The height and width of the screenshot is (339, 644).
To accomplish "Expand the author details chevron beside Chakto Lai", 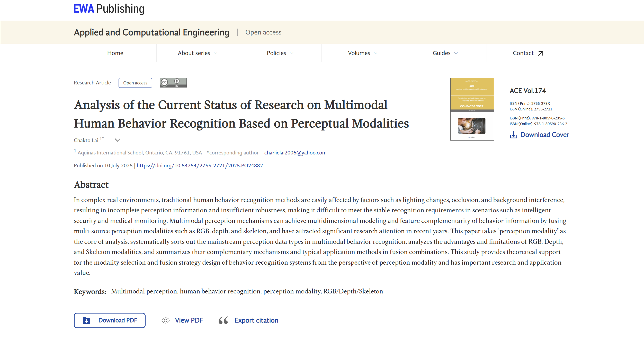I will pyautogui.click(x=118, y=140).
